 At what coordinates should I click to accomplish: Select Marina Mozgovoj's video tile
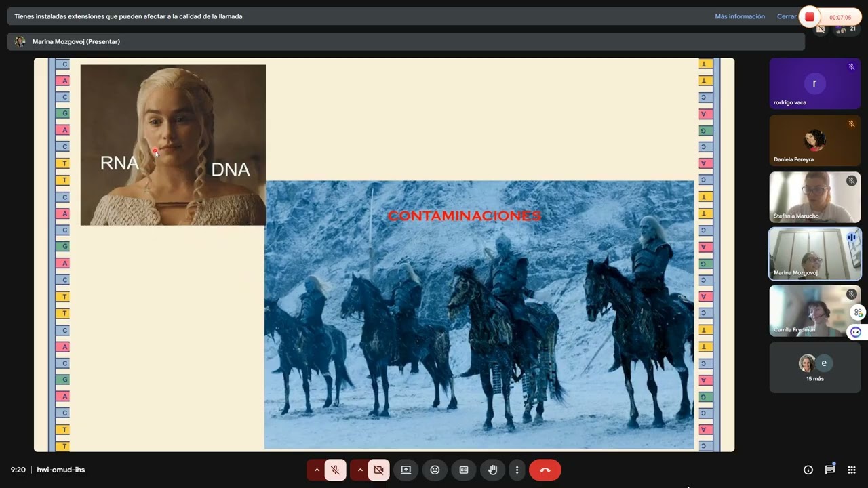(814, 253)
